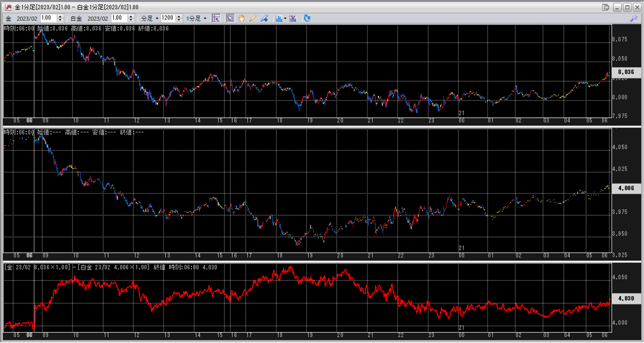Click the edit drawing objects icon
Image resolution: width=644 pixels, height=343 pixels.
[264, 18]
